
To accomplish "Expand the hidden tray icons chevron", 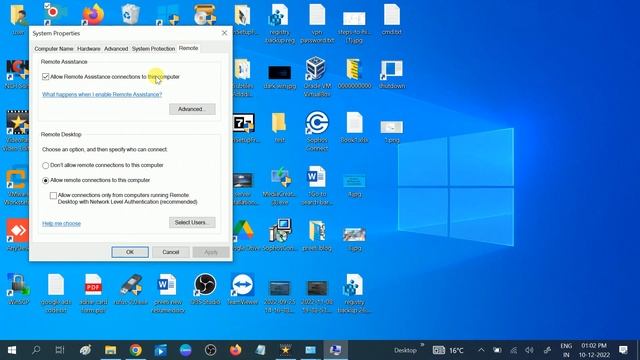I will pos(481,350).
